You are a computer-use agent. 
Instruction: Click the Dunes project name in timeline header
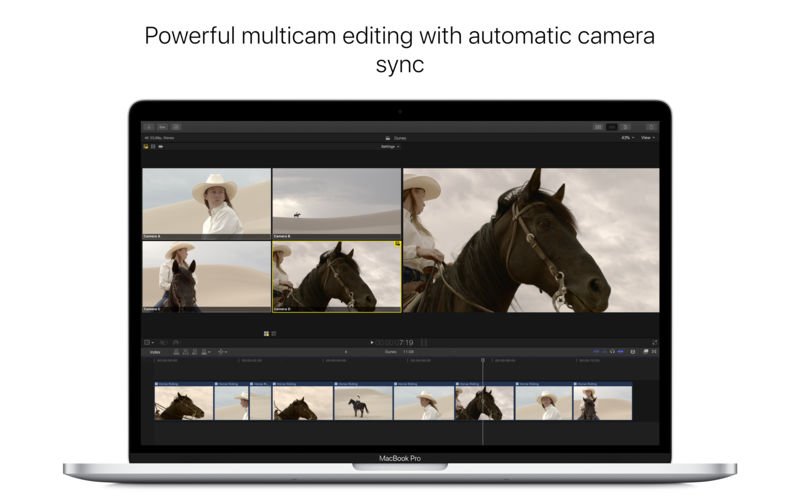[x=391, y=352]
